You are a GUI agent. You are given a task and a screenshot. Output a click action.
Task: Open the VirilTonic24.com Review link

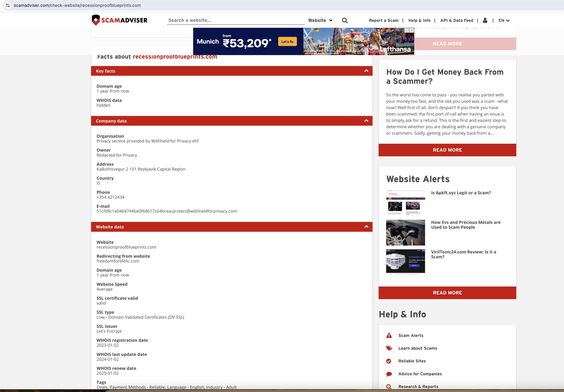[463, 254]
